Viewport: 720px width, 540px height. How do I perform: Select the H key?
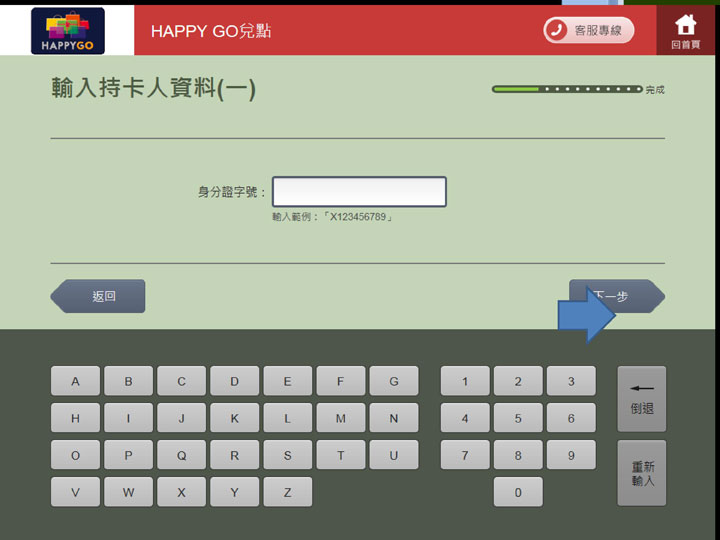[x=75, y=418]
